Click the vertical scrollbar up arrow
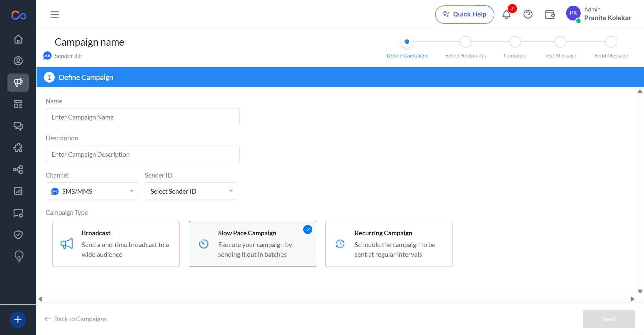This screenshot has height=335, width=644. click(640, 91)
